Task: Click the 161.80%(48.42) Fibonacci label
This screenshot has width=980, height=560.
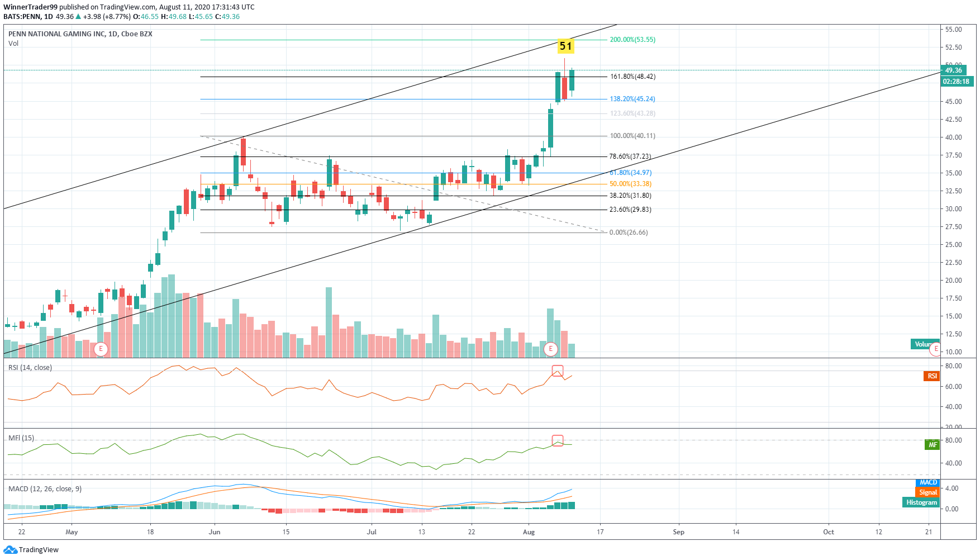Action: [x=632, y=77]
